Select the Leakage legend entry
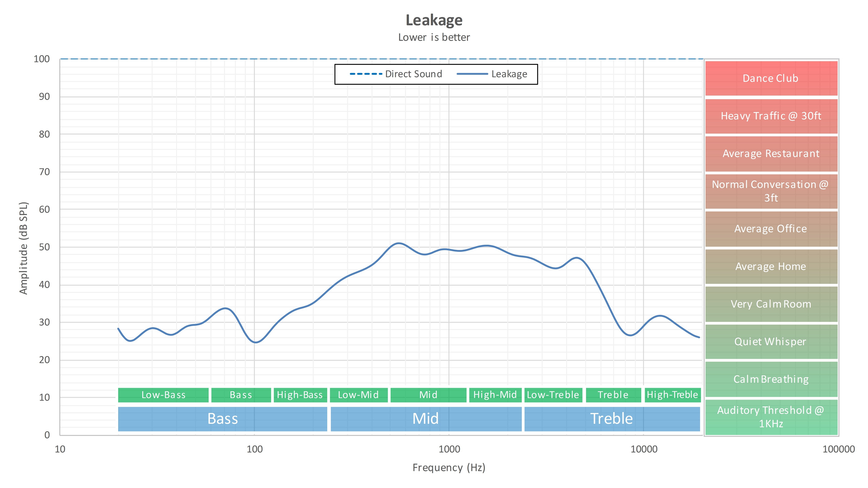This screenshot has width=868, height=488. (492, 74)
